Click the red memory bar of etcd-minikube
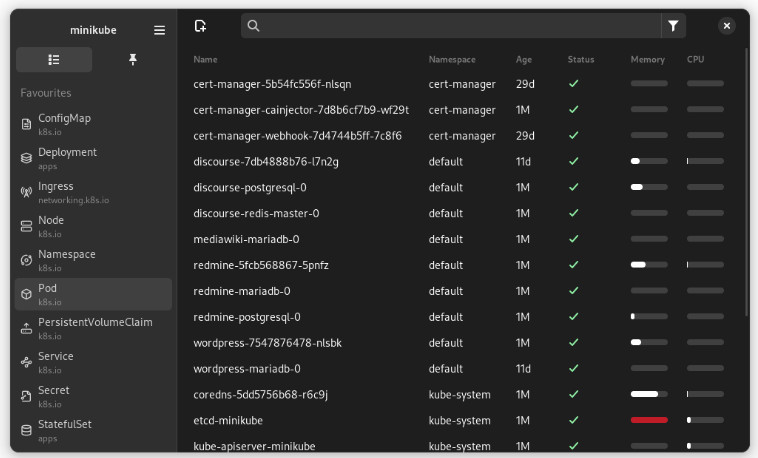This screenshot has width=758, height=458. click(649, 420)
